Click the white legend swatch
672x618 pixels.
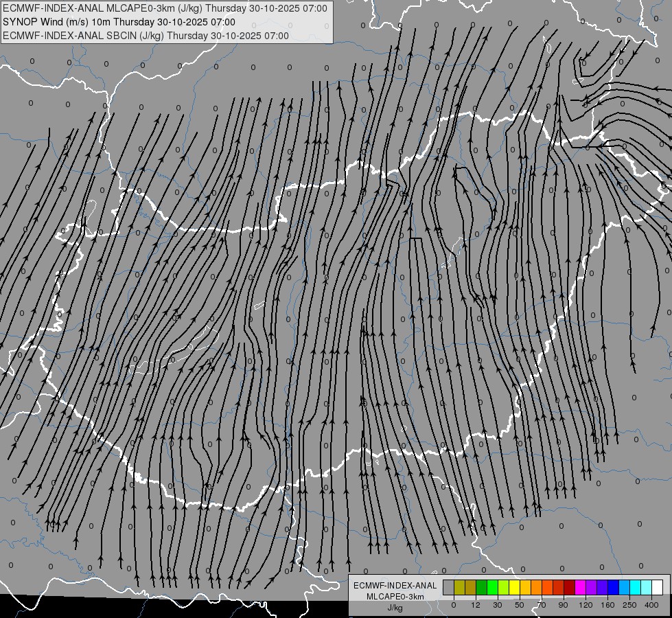point(658,587)
